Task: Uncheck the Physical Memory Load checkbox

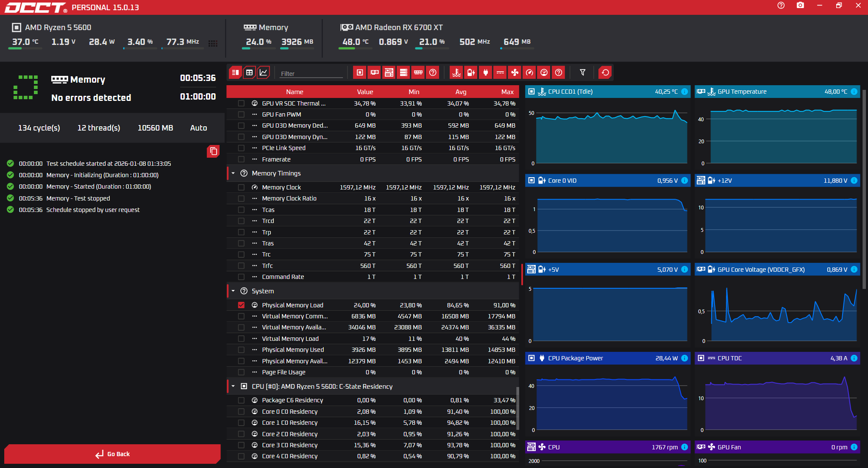Action: [241, 305]
